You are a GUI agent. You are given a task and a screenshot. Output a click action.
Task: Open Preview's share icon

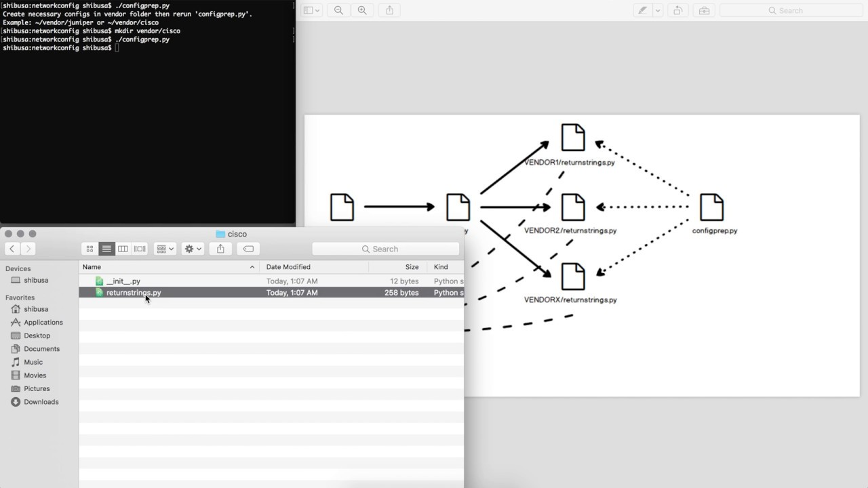point(387,10)
